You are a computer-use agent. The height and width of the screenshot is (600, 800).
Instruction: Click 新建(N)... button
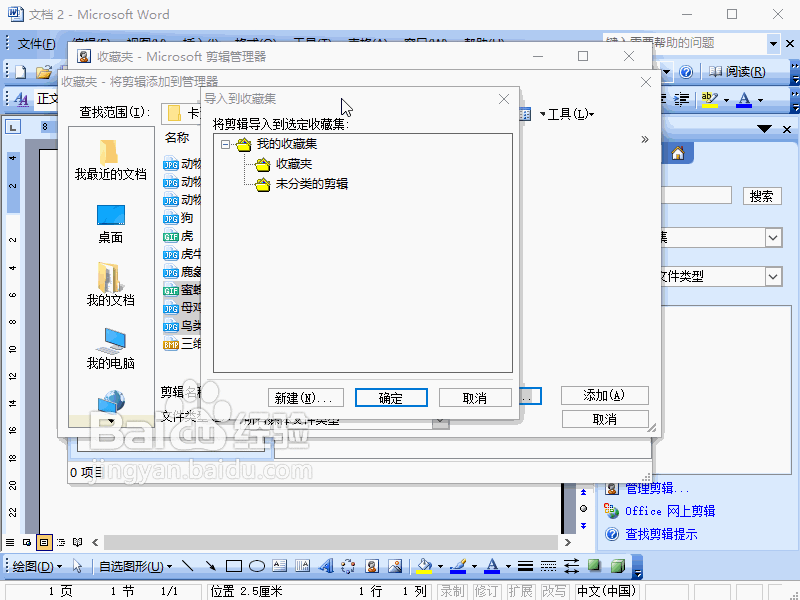[306, 398]
